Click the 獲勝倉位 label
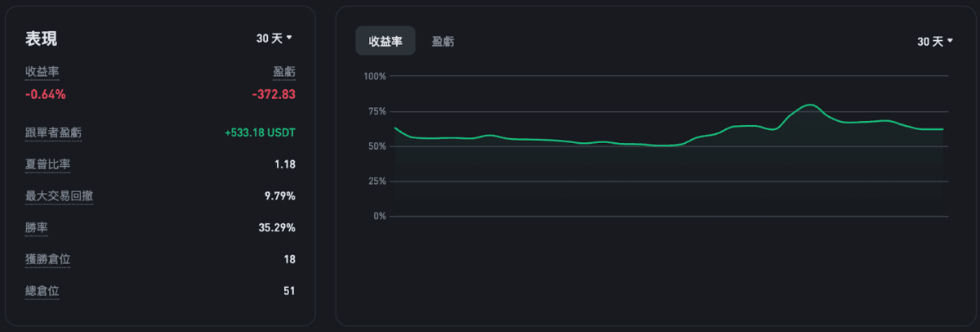 tap(48, 259)
